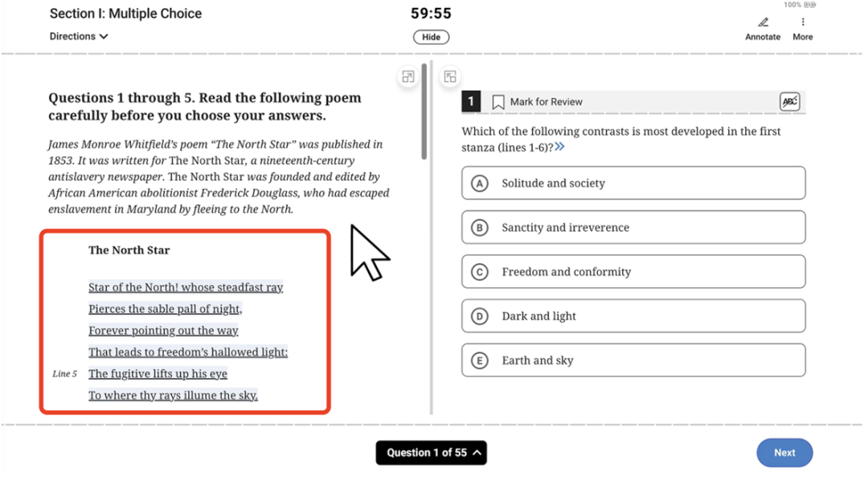The height and width of the screenshot is (477, 868).
Task: Expand the Directions dropdown
Action: coord(79,36)
